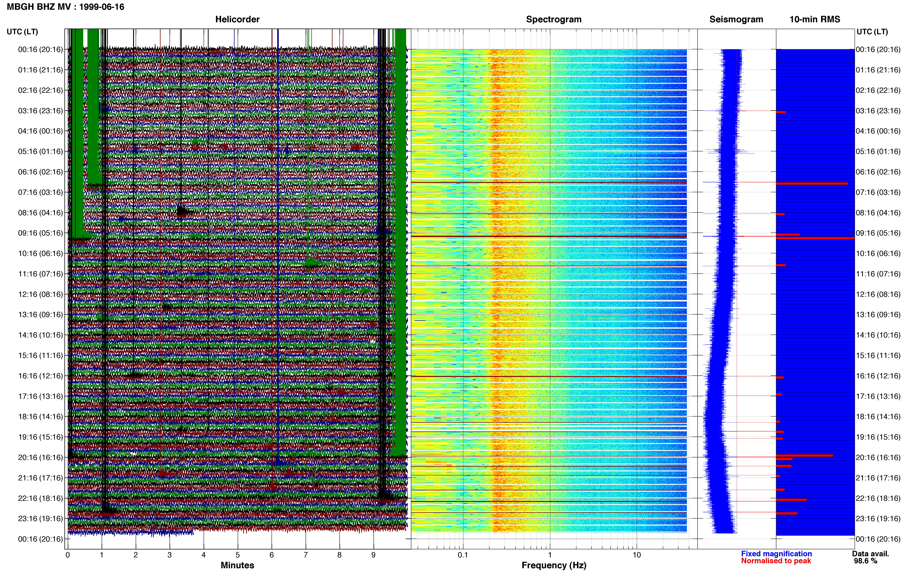This screenshot has width=924, height=578.
Task: Click the helicorder minute tick label 0
Action: click(68, 555)
